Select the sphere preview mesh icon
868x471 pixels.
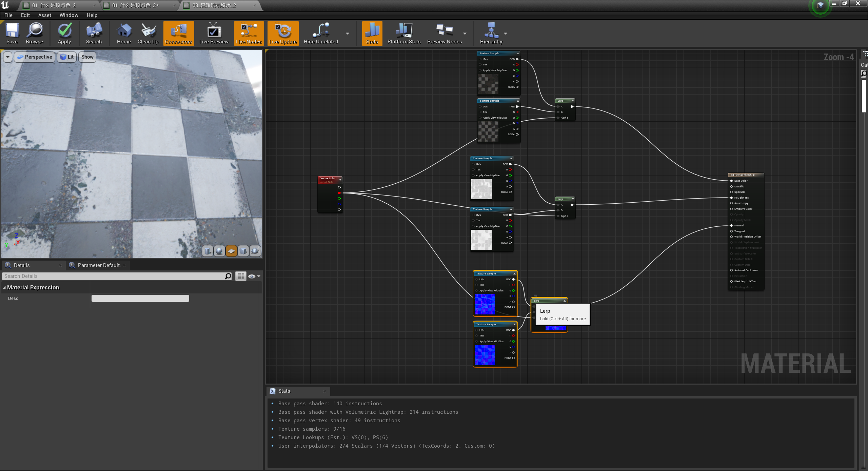pos(219,251)
